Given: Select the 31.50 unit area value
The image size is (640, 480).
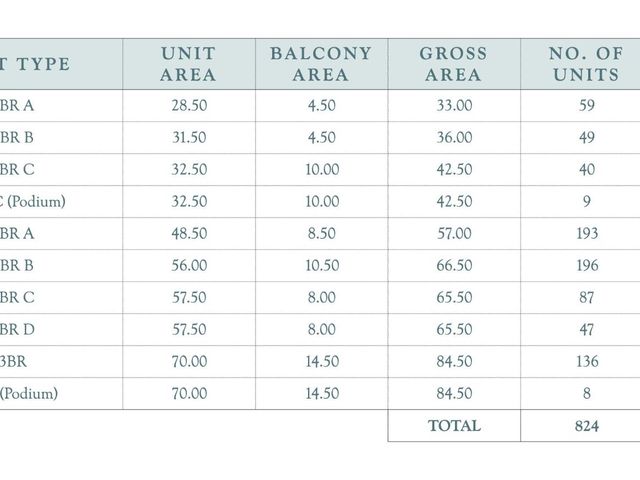Looking at the screenshot, I should pyautogui.click(x=189, y=138).
